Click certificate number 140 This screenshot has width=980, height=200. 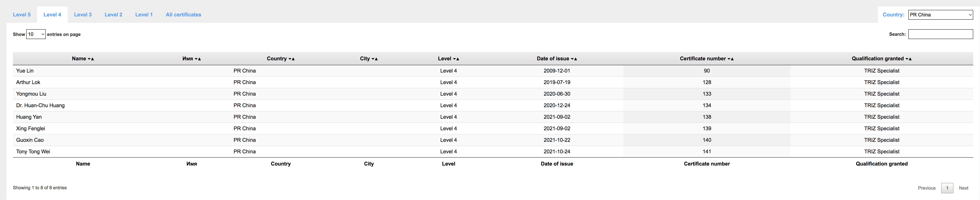pos(707,140)
